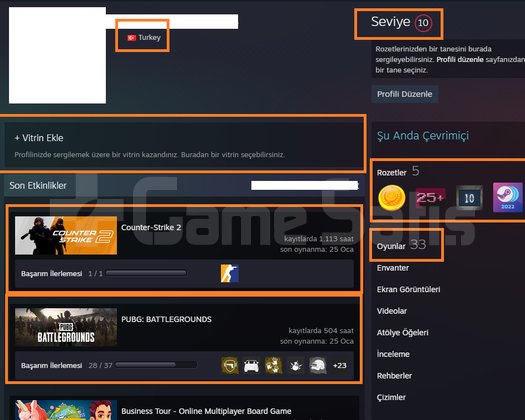The height and width of the screenshot is (420, 525).
Task: Click the Son Etkinlikler header
Action: [x=38, y=185]
